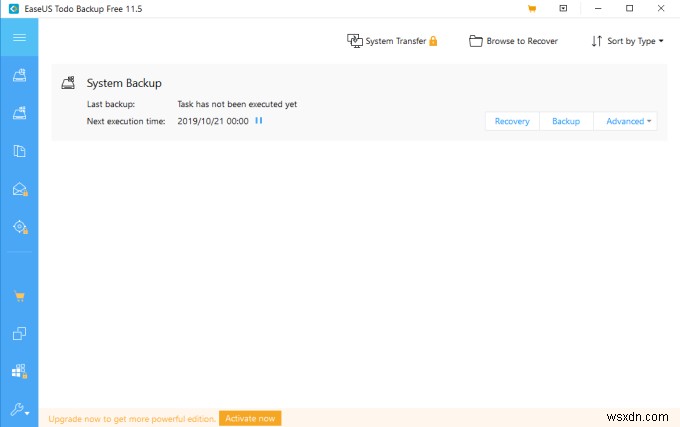The width and height of the screenshot is (680, 427).
Task: Open the hamburger menu in the sidebar
Action: tap(19, 37)
